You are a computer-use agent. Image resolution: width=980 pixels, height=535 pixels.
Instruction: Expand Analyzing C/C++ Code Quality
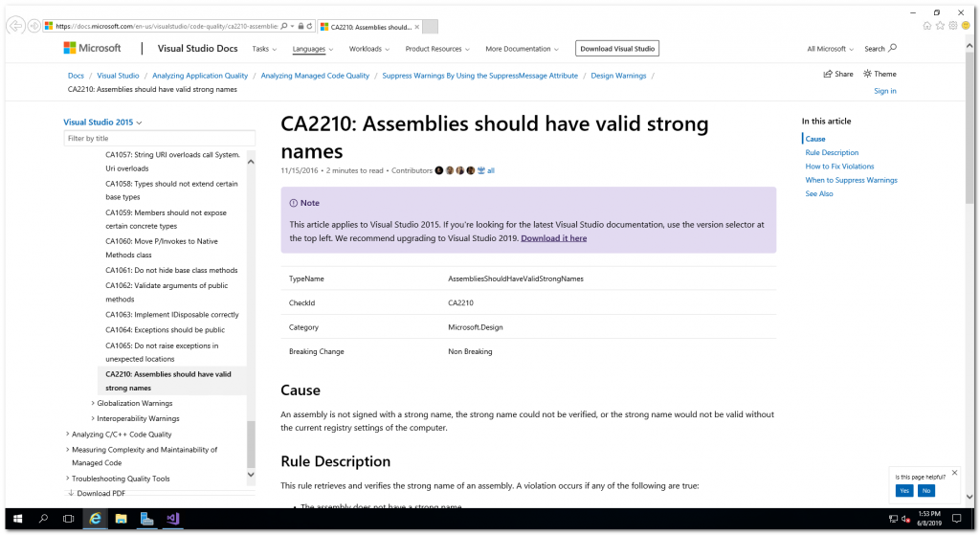[68, 434]
